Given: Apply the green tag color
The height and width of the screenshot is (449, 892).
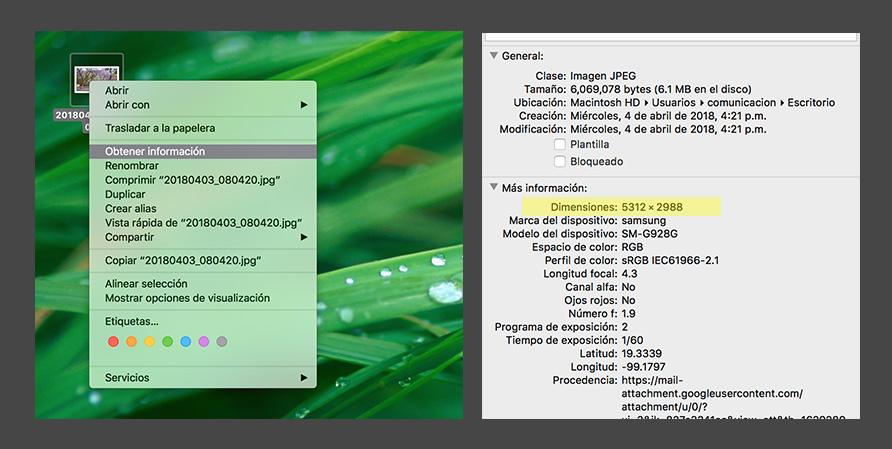Looking at the screenshot, I should [x=167, y=341].
